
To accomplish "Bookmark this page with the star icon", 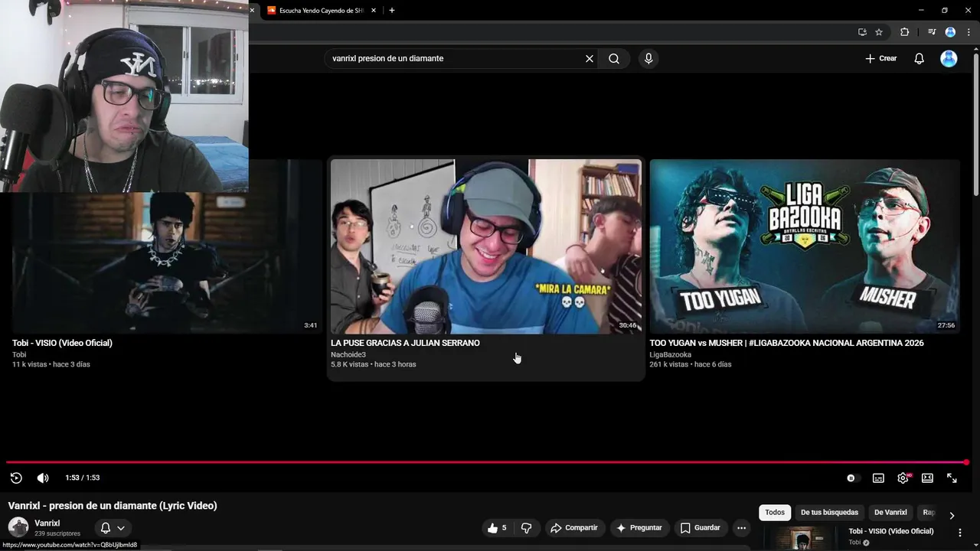I will [x=879, y=32].
